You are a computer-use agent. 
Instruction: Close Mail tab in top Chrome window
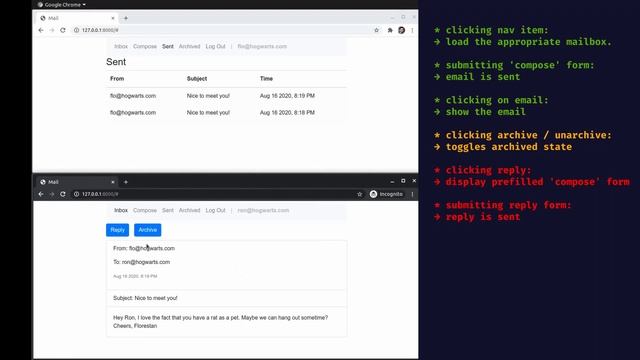pyautogui.click(x=113, y=18)
